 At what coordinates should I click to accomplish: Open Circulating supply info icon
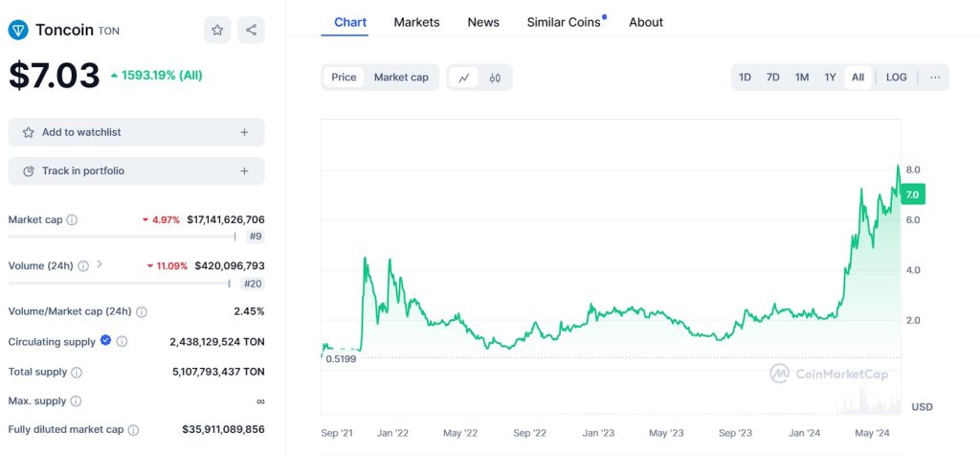coord(122,342)
